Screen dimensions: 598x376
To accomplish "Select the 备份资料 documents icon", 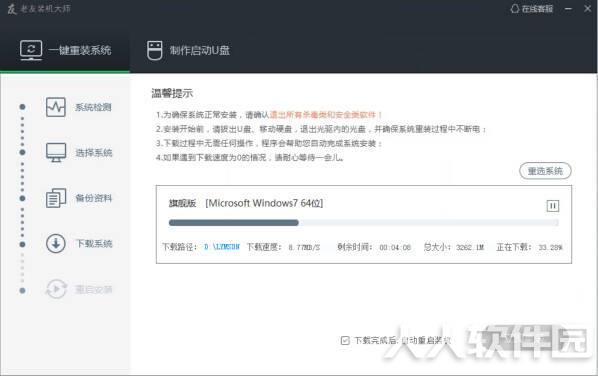I will click(x=56, y=198).
